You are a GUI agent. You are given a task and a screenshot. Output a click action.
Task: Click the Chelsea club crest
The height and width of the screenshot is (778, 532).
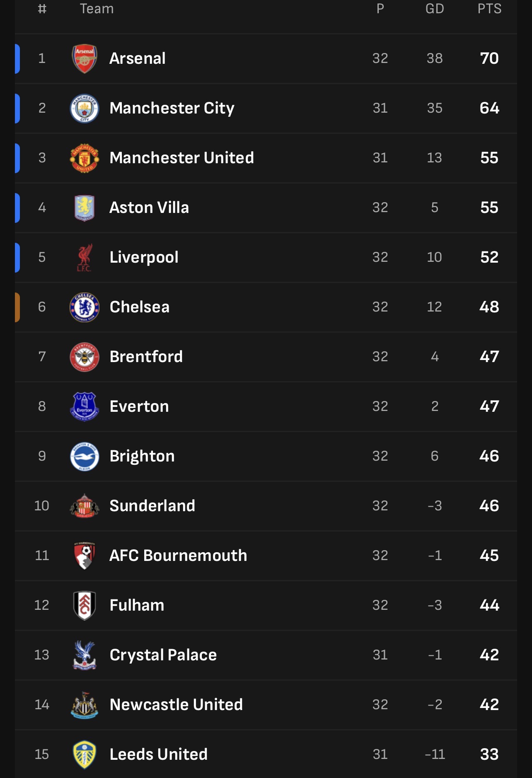[x=85, y=307]
